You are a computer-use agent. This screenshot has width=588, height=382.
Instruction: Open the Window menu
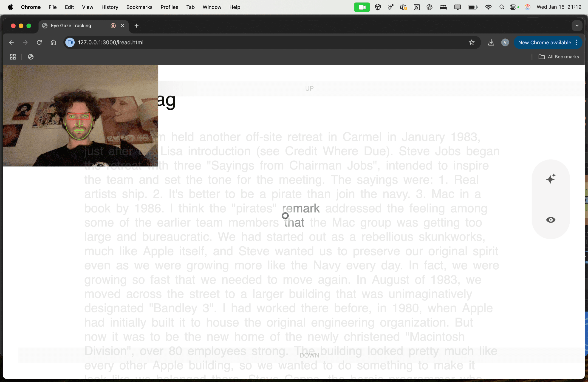(212, 7)
